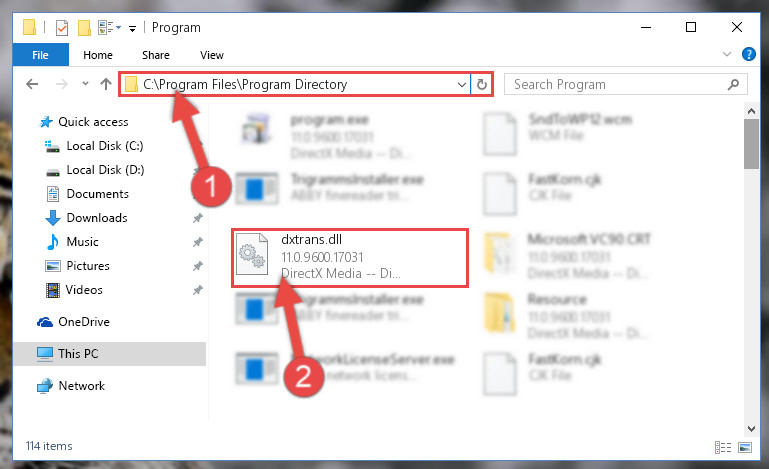Maximize the Program window

691,27
